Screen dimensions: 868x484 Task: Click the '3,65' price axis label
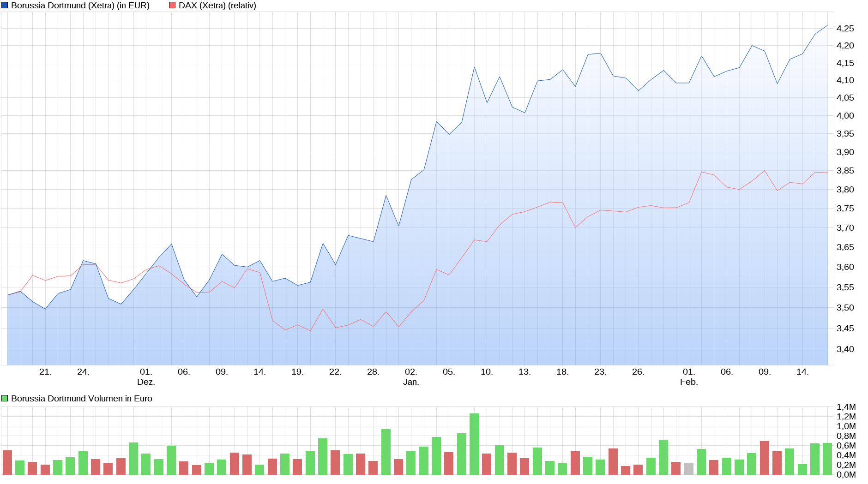845,247
